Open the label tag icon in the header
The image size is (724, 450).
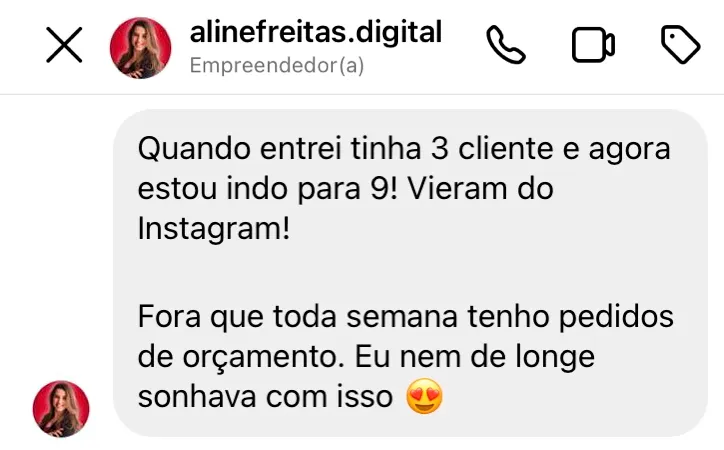[x=681, y=45]
